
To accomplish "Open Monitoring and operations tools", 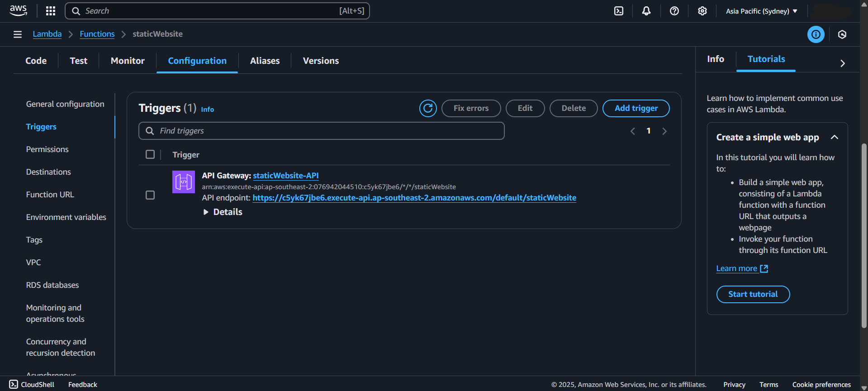I will [55, 313].
